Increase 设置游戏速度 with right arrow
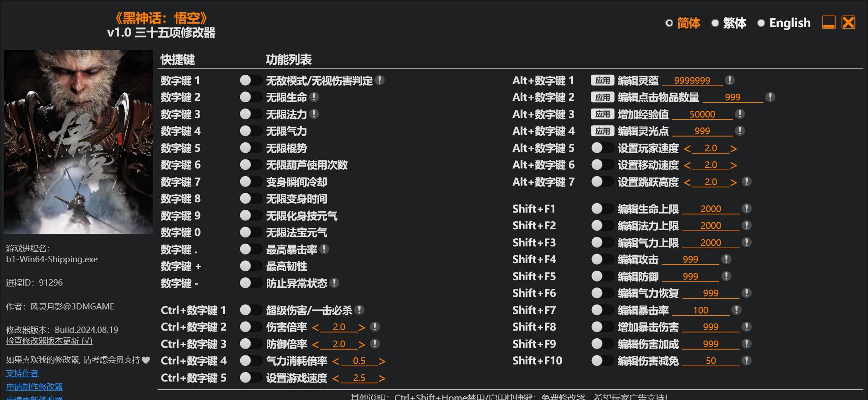This screenshot has width=868, height=400. coord(382,378)
